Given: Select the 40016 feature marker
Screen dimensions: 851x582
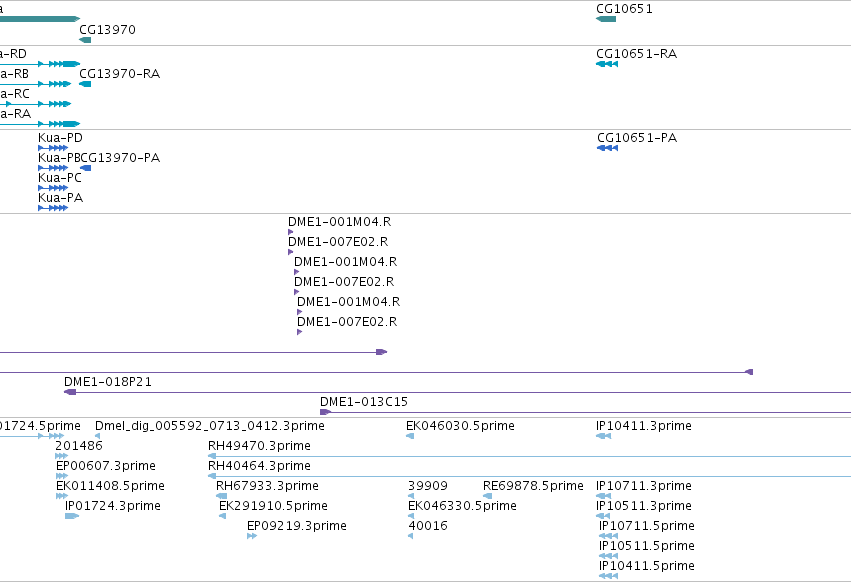Looking at the screenshot, I should tap(410, 536).
